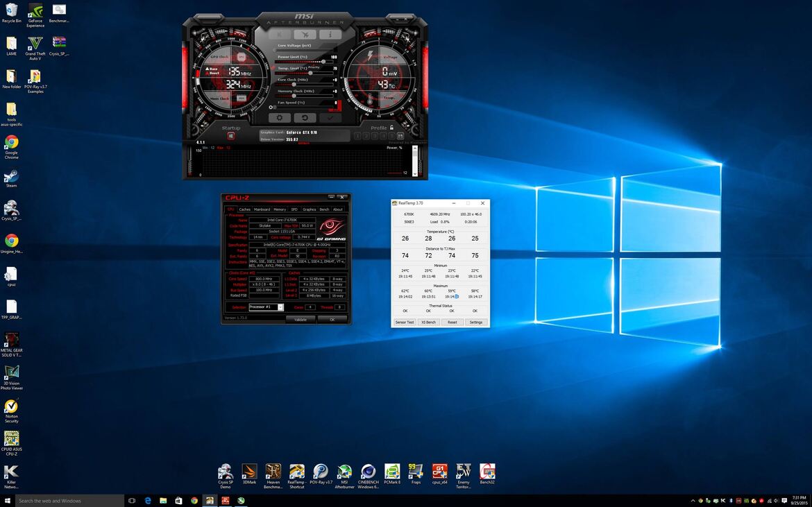Click the Temp. Limit slider handle
812x507 pixels.
pos(310,73)
